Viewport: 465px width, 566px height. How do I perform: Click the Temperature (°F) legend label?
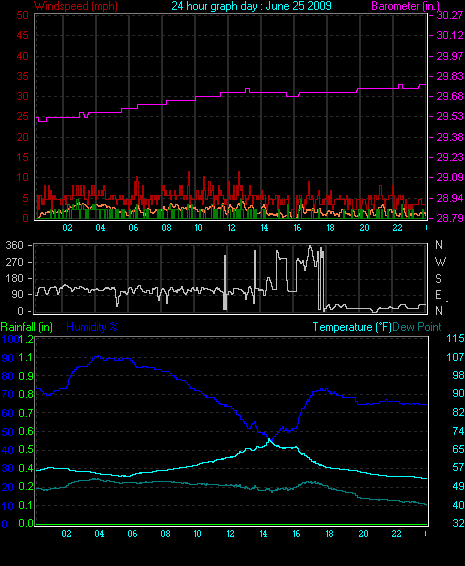point(352,327)
